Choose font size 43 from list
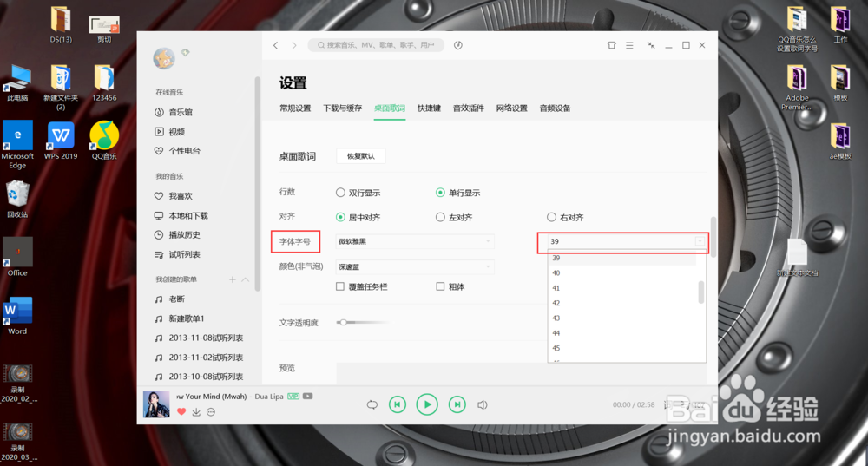The width and height of the screenshot is (868, 466). pyautogui.click(x=622, y=318)
